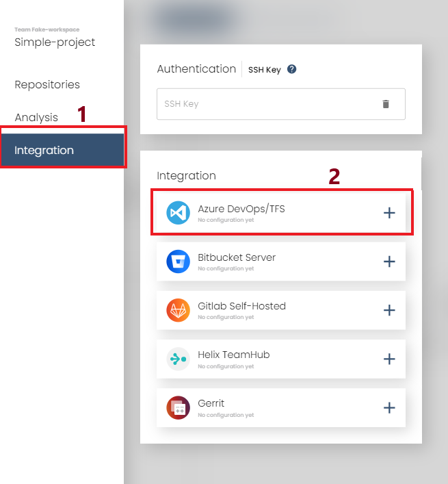448x484 pixels.
Task: Click the Gerrit label text
Action: [x=211, y=404]
